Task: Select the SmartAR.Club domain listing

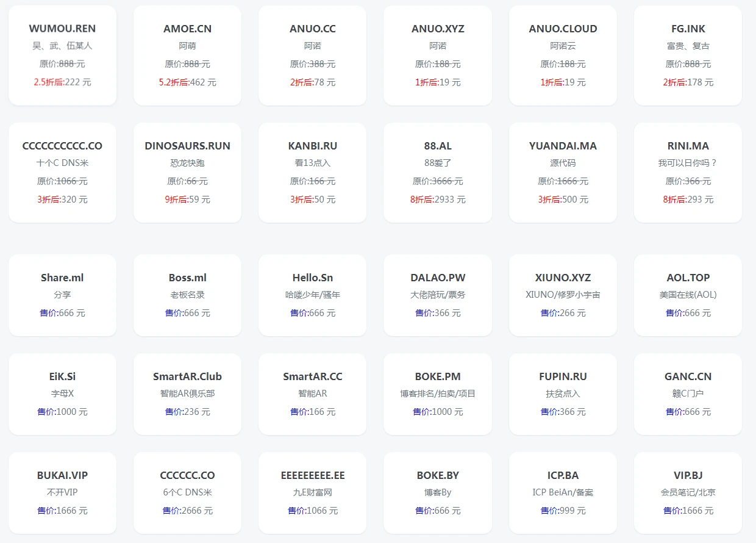Action: [187, 394]
